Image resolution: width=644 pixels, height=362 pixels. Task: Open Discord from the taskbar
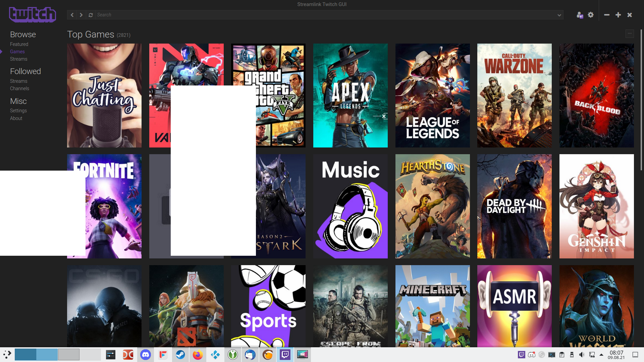coord(146,354)
